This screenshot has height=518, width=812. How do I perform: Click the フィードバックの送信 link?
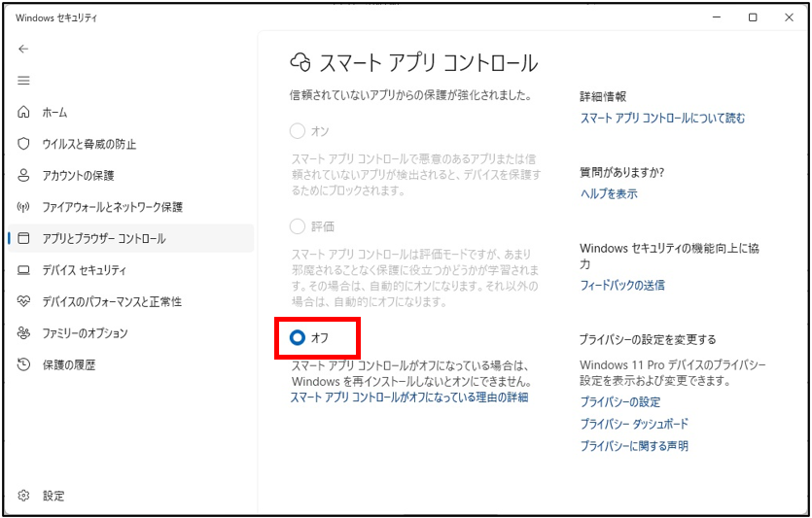(x=622, y=285)
